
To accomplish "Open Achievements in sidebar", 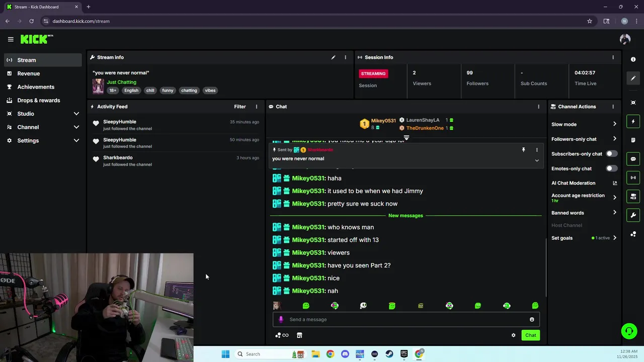I will tap(43, 87).
